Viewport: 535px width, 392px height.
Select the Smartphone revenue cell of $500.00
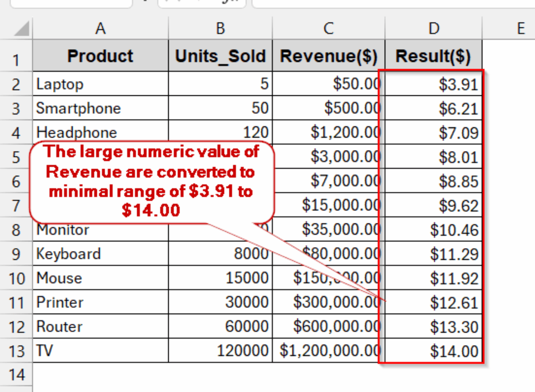point(328,108)
